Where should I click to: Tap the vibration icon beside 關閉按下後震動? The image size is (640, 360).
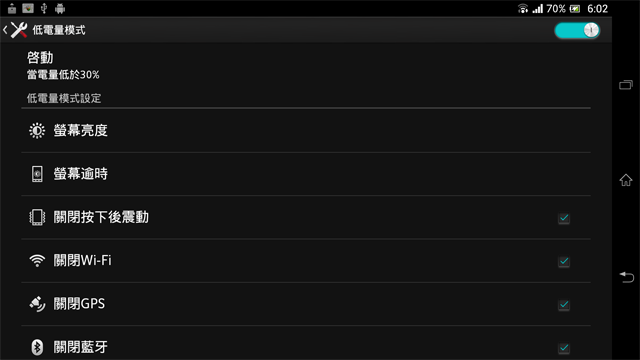tap(37, 217)
